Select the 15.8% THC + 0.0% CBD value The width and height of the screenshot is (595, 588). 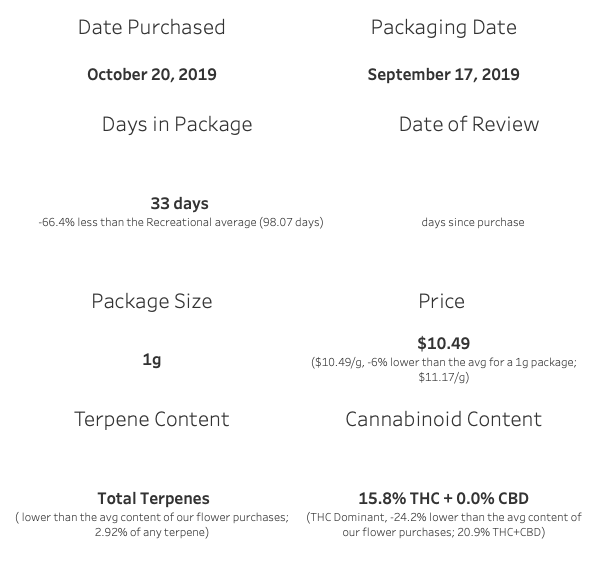[443, 498]
